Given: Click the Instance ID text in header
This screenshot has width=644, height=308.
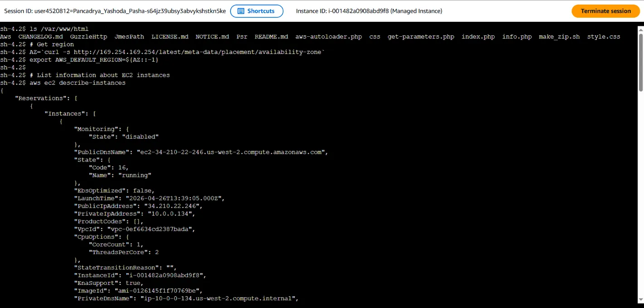Looking at the screenshot, I should click(x=369, y=11).
